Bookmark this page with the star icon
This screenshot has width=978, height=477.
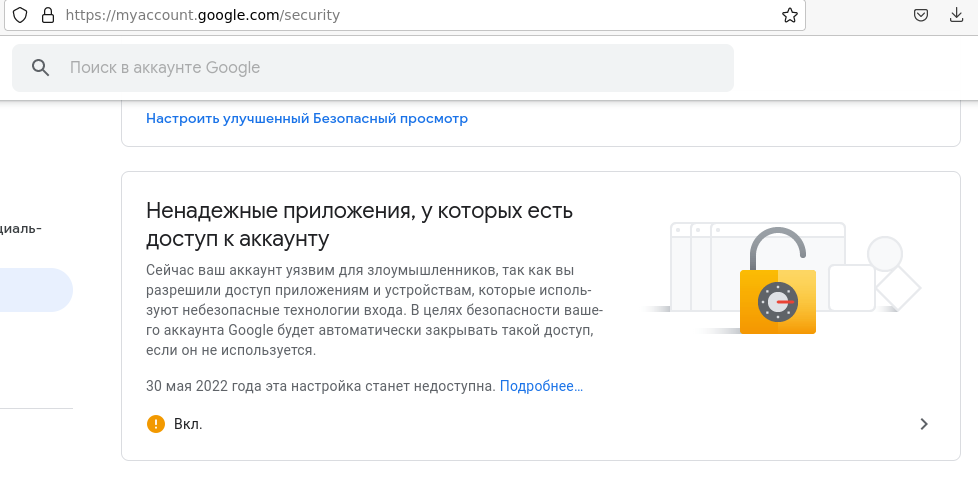790,15
